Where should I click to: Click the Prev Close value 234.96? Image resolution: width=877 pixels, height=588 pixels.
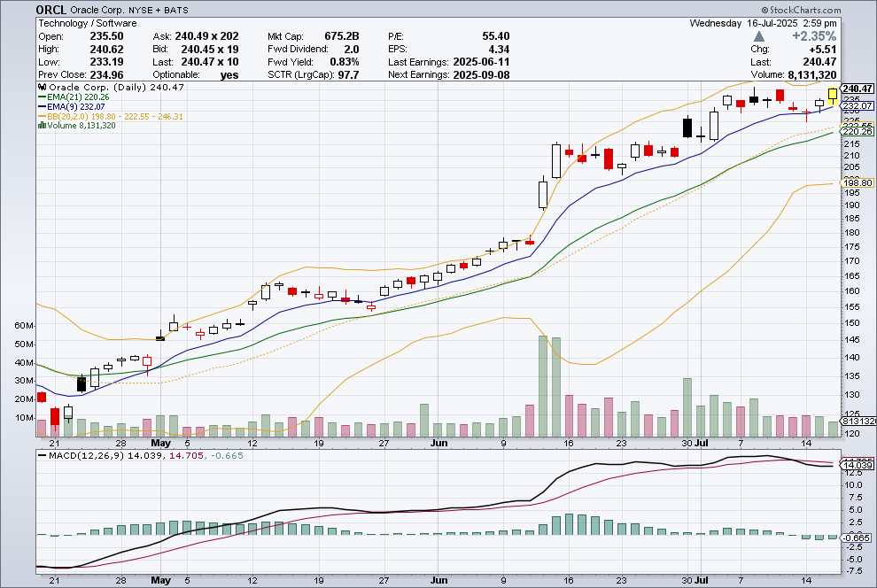[x=107, y=75]
